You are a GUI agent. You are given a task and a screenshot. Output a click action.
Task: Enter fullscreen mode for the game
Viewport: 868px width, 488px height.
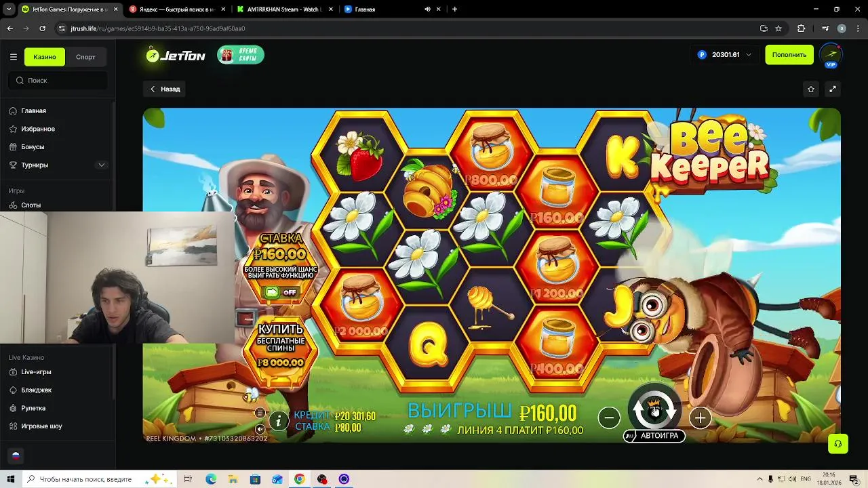click(833, 89)
